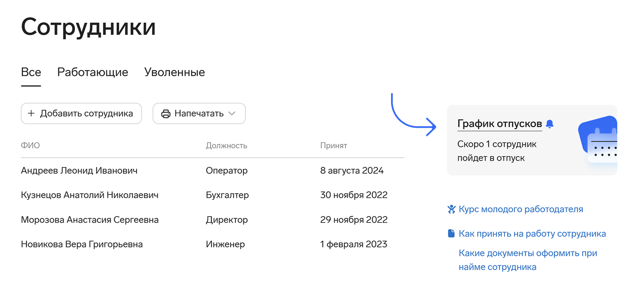Select the Кузнецов Анатолий Николаевич row
The width and height of the screenshot is (644, 282).
point(213,195)
